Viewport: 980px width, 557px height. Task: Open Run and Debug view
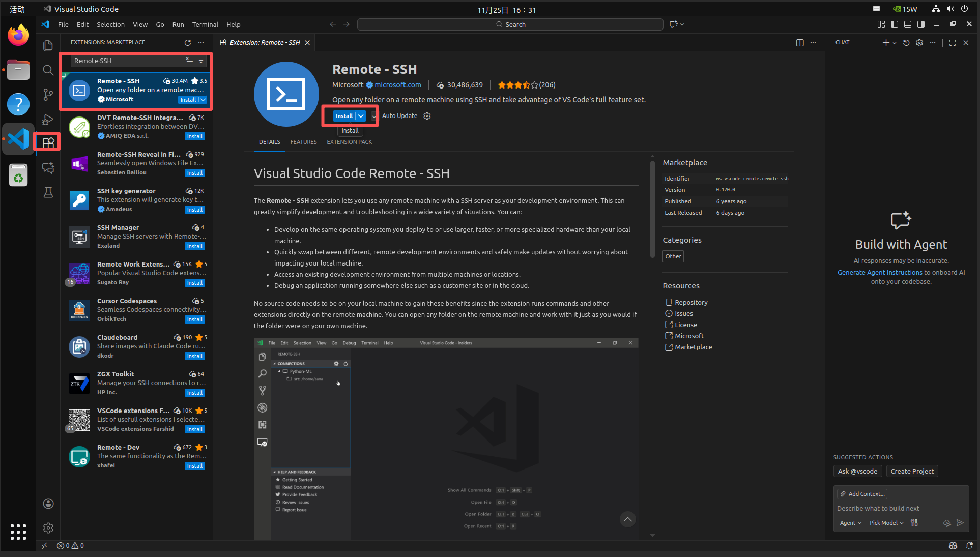(x=48, y=119)
